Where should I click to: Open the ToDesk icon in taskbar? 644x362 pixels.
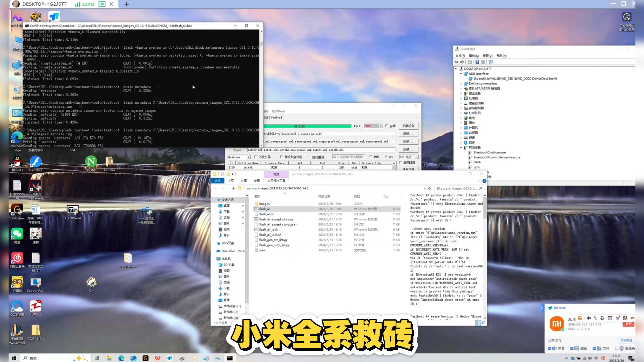click(x=170, y=358)
